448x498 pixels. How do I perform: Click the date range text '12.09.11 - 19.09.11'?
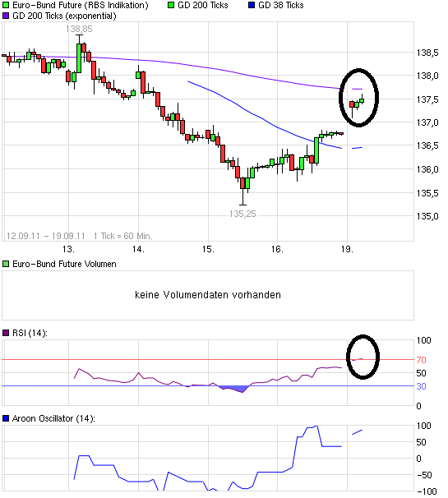(46, 236)
